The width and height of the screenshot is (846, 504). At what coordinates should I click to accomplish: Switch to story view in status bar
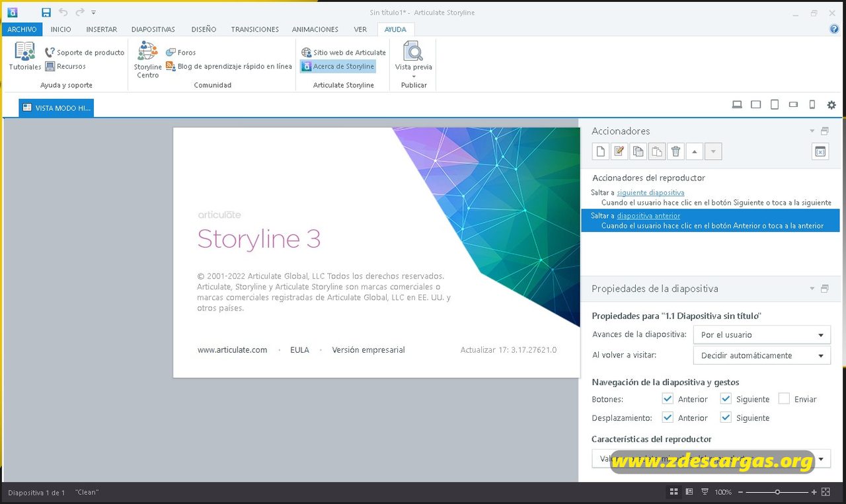point(674,492)
